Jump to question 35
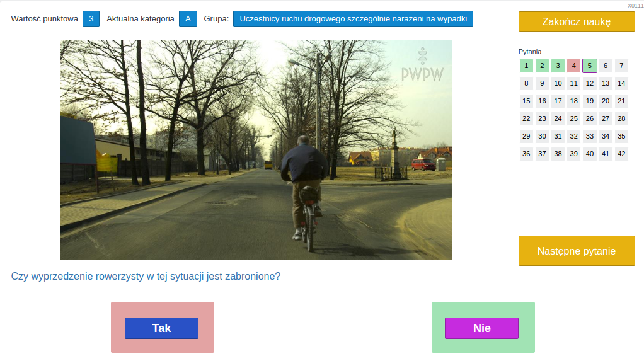The width and height of the screenshot is (644, 356). click(x=621, y=136)
